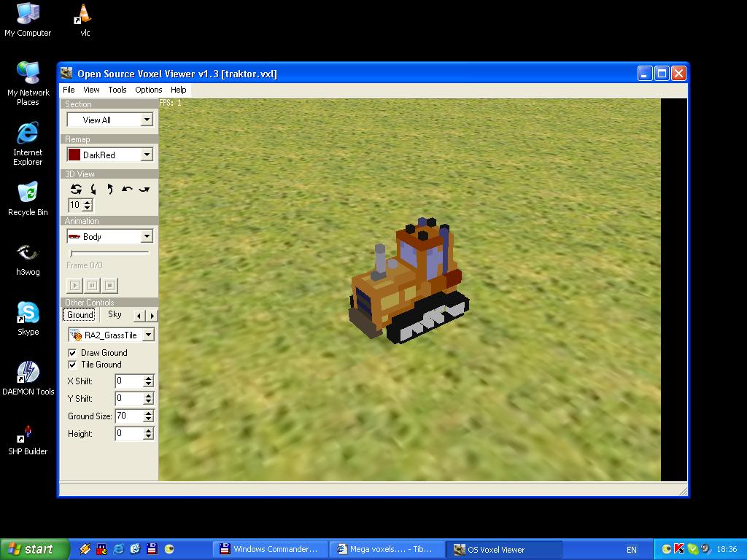Uncheck the Tile Ground checkbox
Image resolution: width=747 pixels, height=560 pixels.
tap(72, 365)
